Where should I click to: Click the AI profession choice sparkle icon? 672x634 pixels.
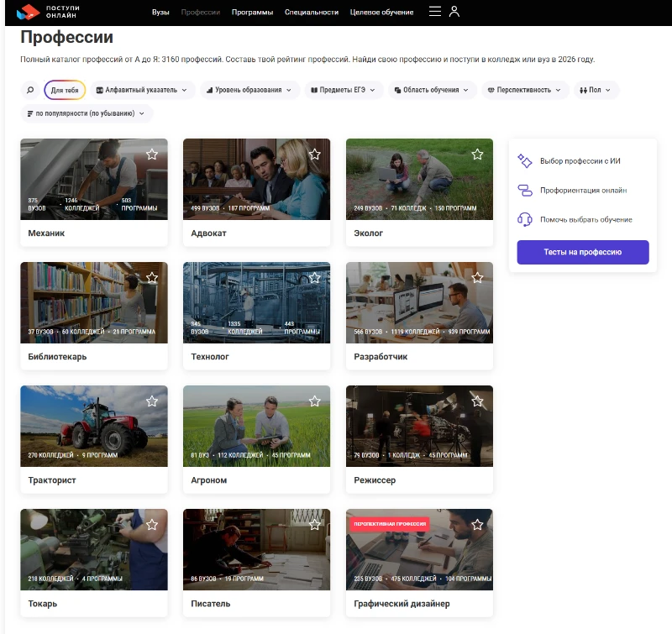tap(524, 161)
